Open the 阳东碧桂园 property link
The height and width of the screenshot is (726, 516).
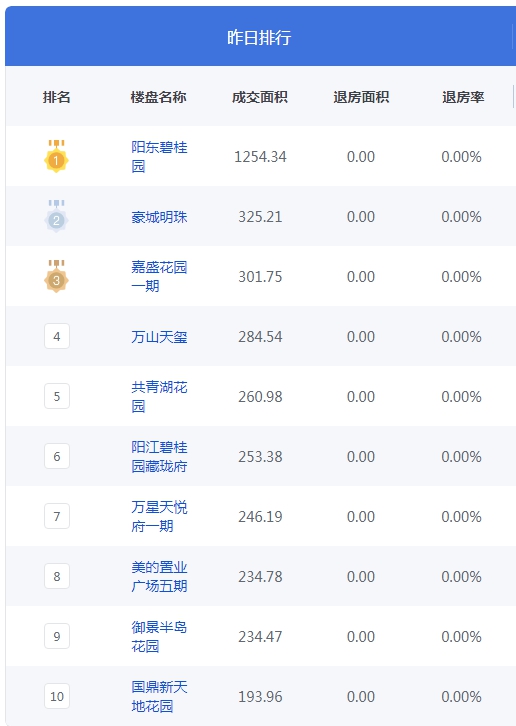click(x=159, y=156)
